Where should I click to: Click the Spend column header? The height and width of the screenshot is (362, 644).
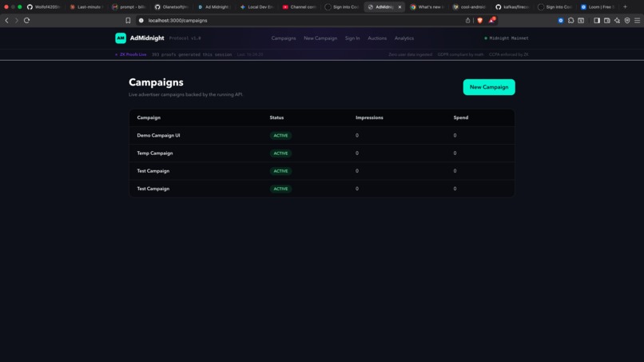click(461, 117)
